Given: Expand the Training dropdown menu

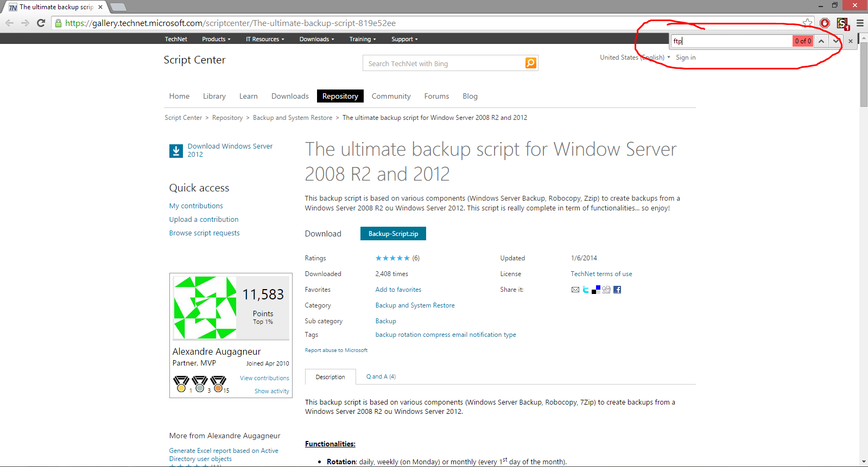Looking at the screenshot, I should click(363, 39).
